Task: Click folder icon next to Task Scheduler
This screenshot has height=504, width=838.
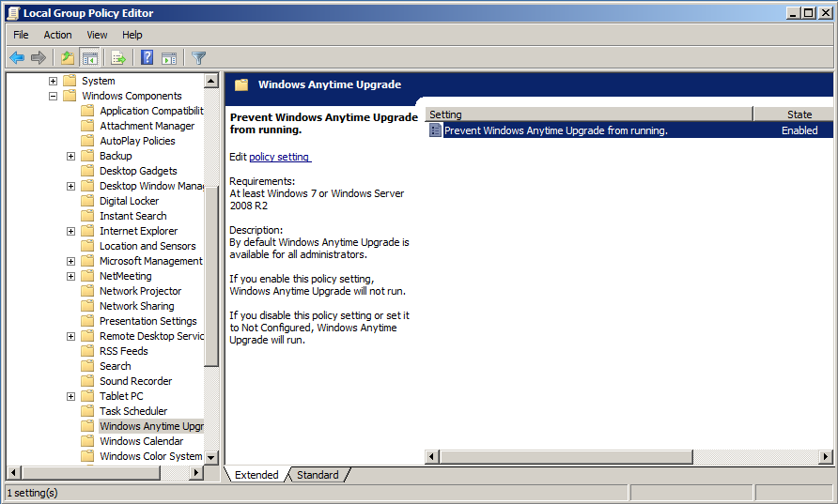Action: point(87,411)
